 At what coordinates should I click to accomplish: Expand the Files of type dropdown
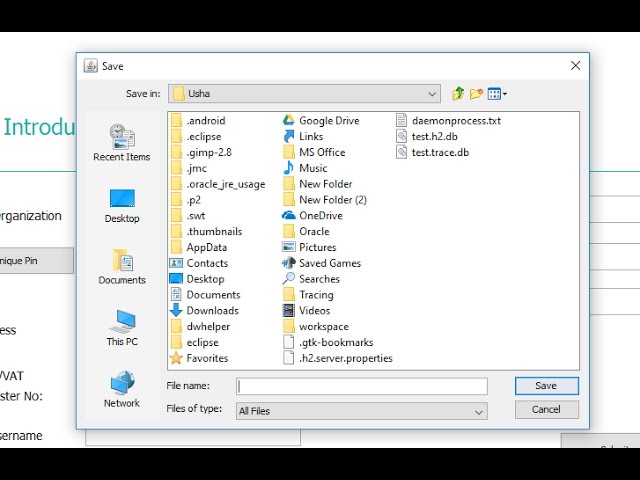click(x=362, y=411)
